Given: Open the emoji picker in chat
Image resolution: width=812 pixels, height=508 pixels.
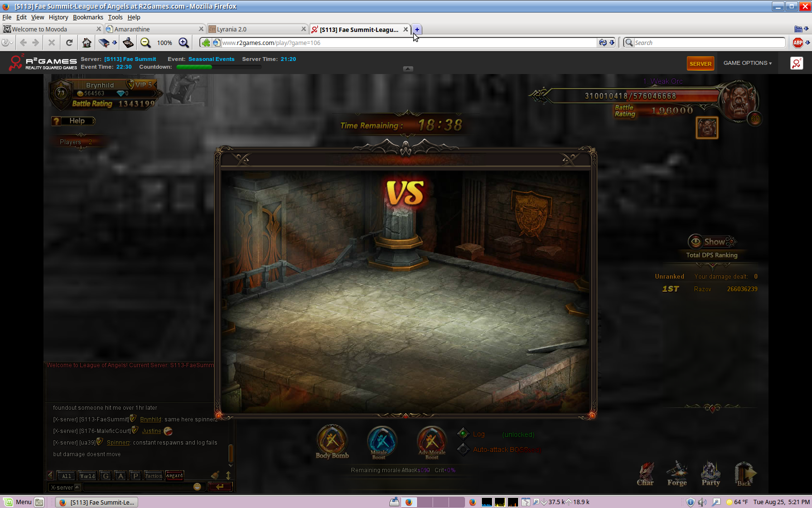Looking at the screenshot, I should (x=197, y=487).
